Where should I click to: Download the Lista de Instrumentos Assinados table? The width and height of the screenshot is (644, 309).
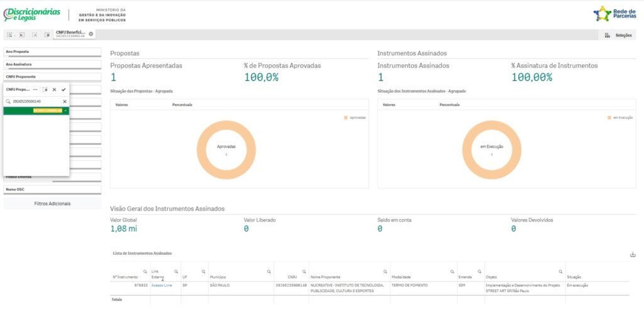[633, 255]
